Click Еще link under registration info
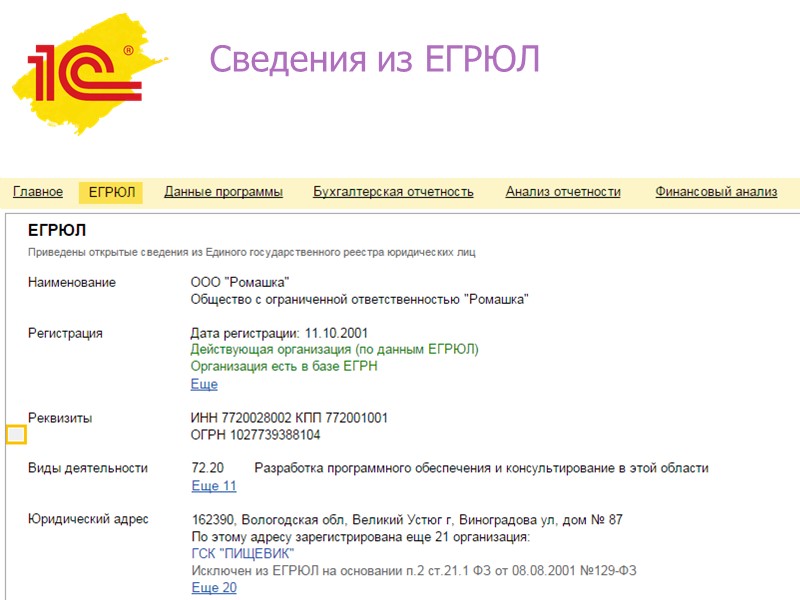This screenshot has height=600, width=800. [204, 384]
